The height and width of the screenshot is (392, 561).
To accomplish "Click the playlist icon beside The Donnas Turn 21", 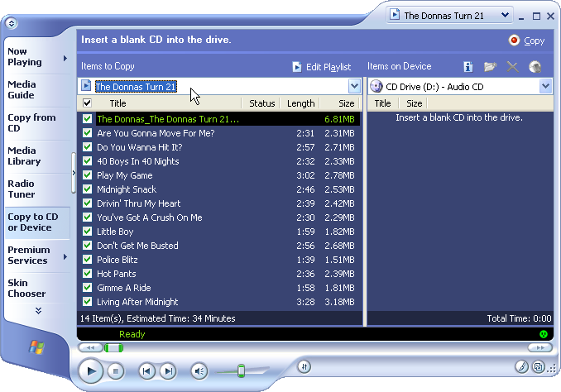I will pyautogui.click(x=86, y=86).
